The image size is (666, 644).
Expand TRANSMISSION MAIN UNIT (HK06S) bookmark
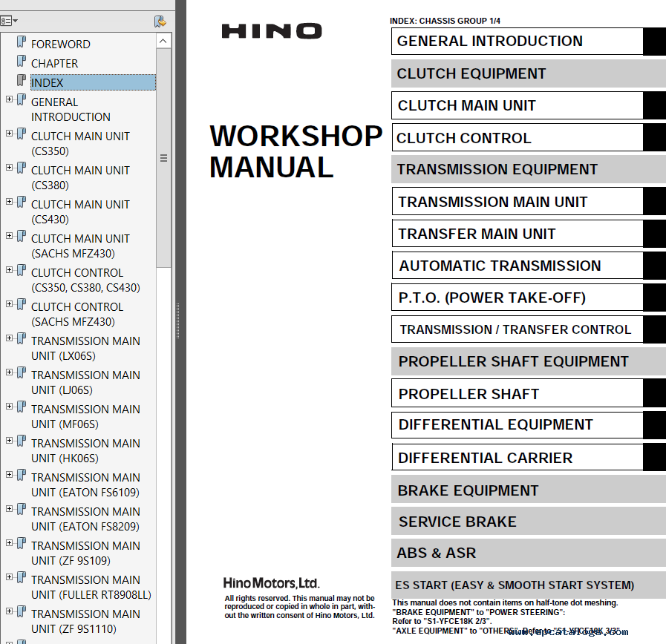pos(10,441)
